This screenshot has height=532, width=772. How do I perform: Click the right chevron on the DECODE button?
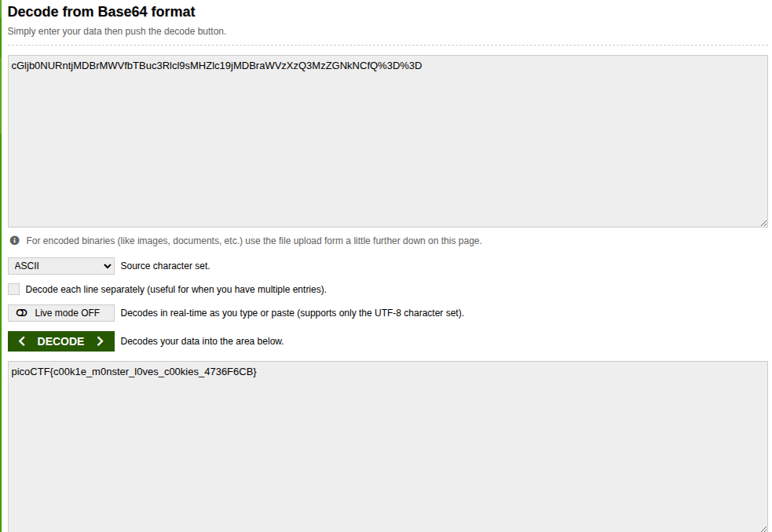pyautogui.click(x=100, y=341)
